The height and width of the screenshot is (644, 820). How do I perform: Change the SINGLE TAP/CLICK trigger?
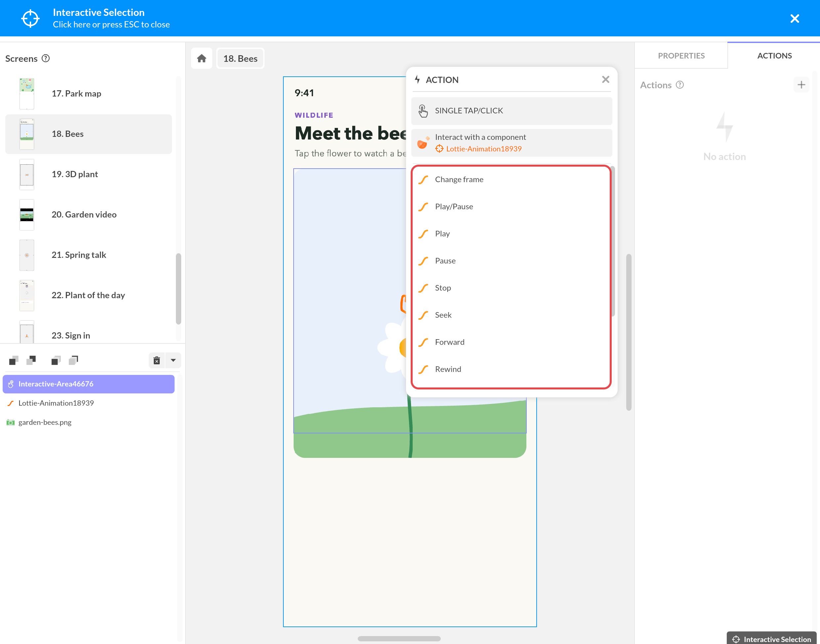pyautogui.click(x=512, y=111)
